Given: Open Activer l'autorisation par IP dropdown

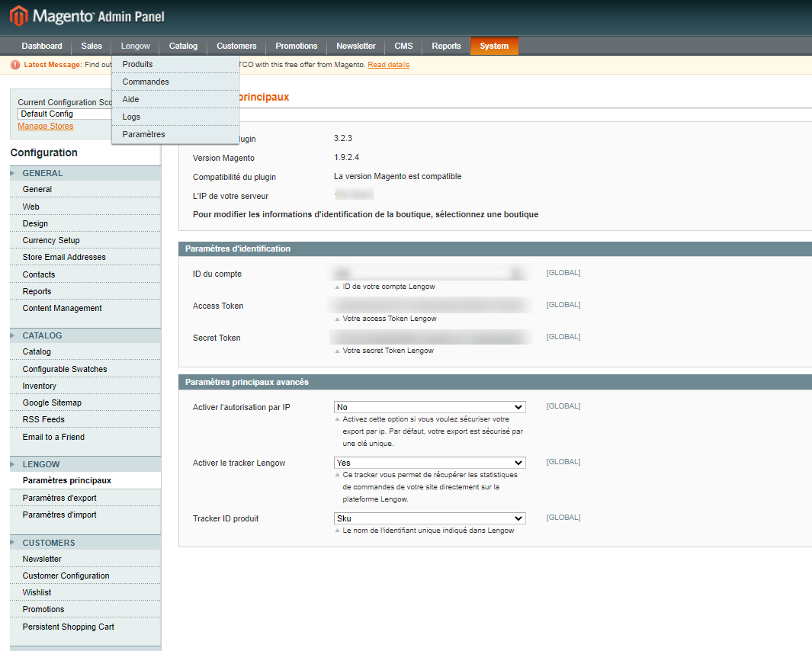Looking at the screenshot, I should pyautogui.click(x=430, y=407).
